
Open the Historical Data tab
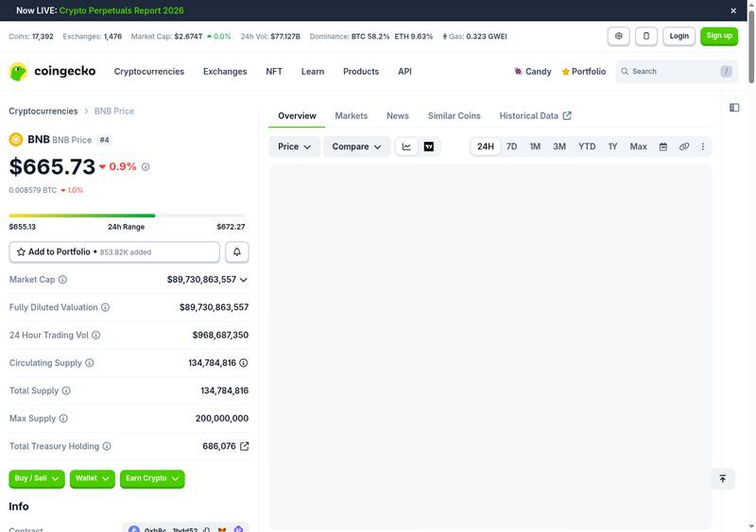(x=535, y=116)
